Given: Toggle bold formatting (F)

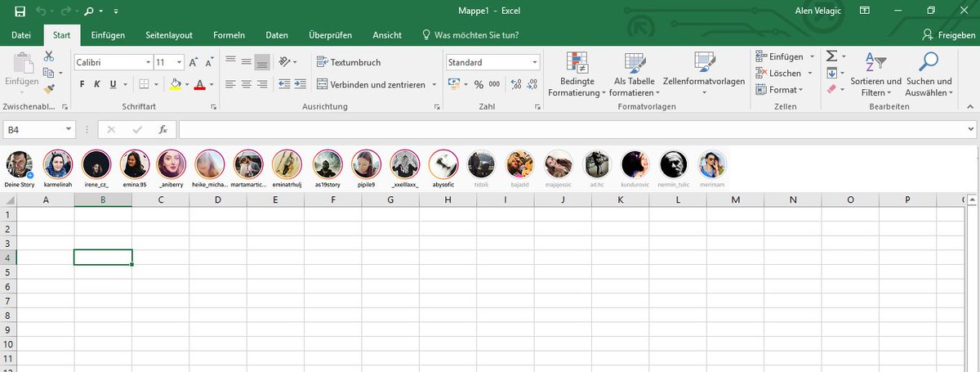Looking at the screenshot, I should [82, 84].
